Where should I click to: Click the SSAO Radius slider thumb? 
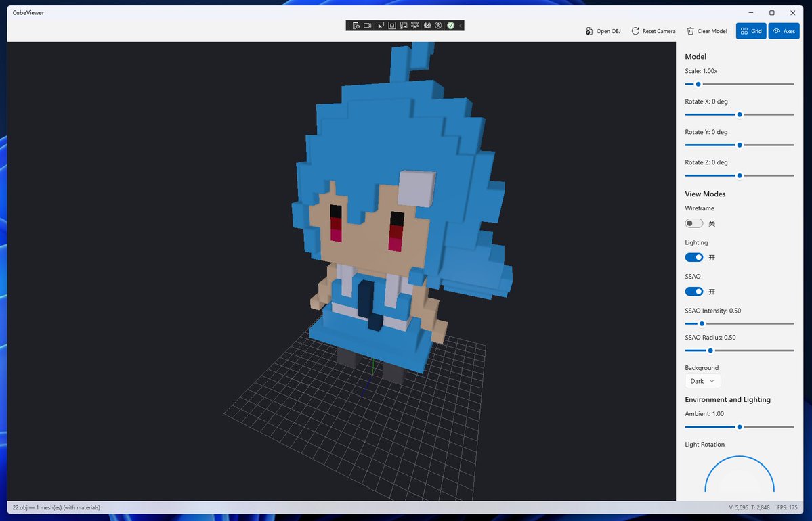pos(710,350)
